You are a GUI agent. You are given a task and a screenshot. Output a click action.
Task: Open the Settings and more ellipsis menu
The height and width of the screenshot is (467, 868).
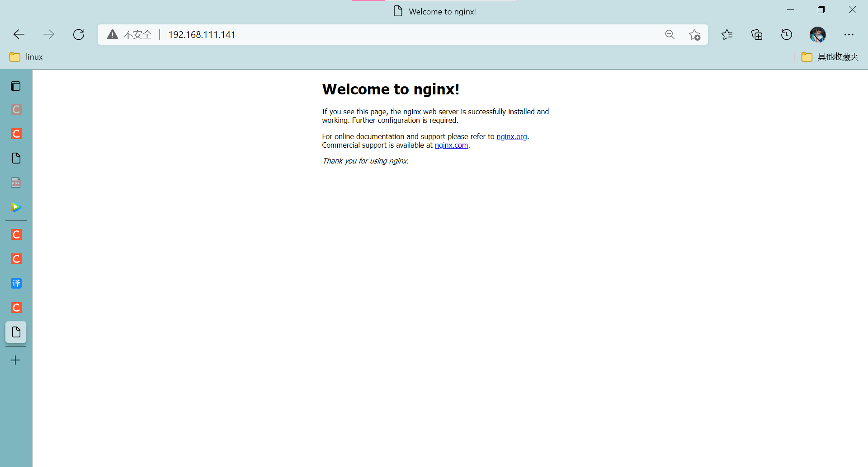[x=849, y=34]
